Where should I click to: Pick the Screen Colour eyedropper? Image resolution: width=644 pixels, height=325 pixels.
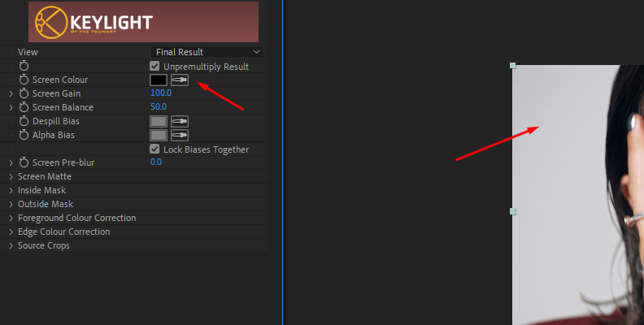click(180, 80)
